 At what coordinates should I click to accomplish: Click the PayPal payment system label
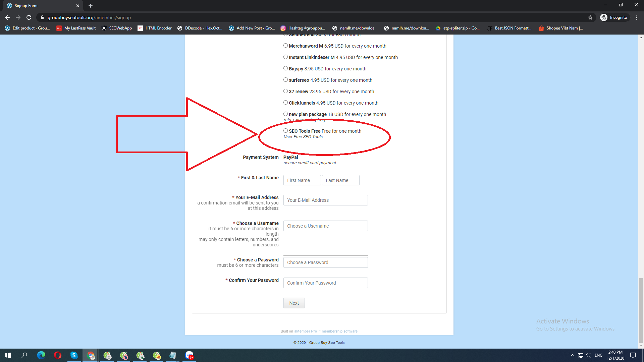[x=290, y=157]
